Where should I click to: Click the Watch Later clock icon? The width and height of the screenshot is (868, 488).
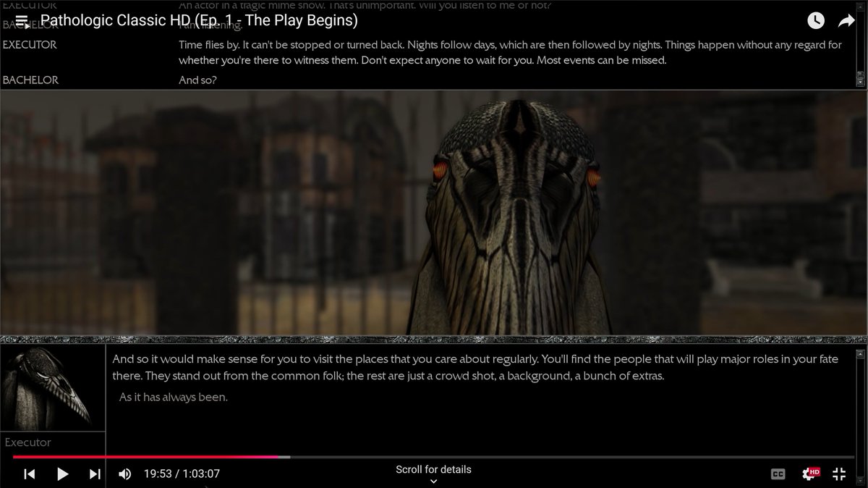tap(815, 21)
